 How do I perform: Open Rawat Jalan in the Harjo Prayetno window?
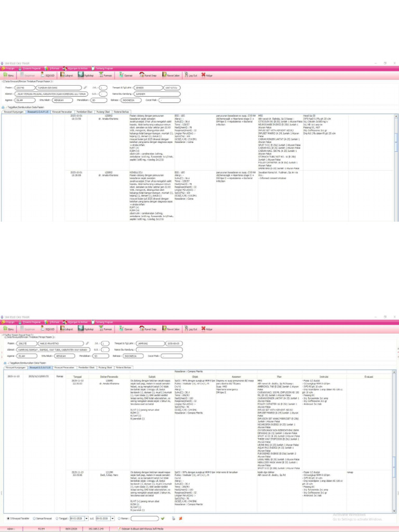click(171, 329)
